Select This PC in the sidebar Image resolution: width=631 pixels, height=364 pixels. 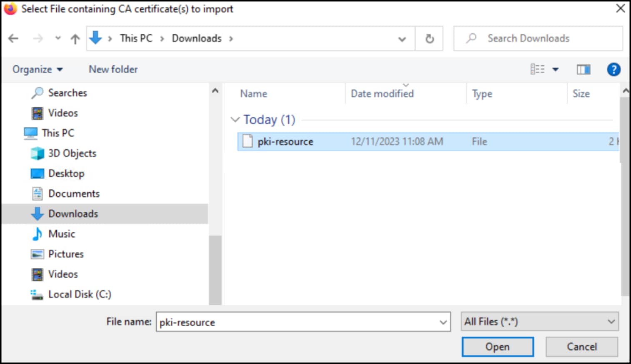pos(58,133)
